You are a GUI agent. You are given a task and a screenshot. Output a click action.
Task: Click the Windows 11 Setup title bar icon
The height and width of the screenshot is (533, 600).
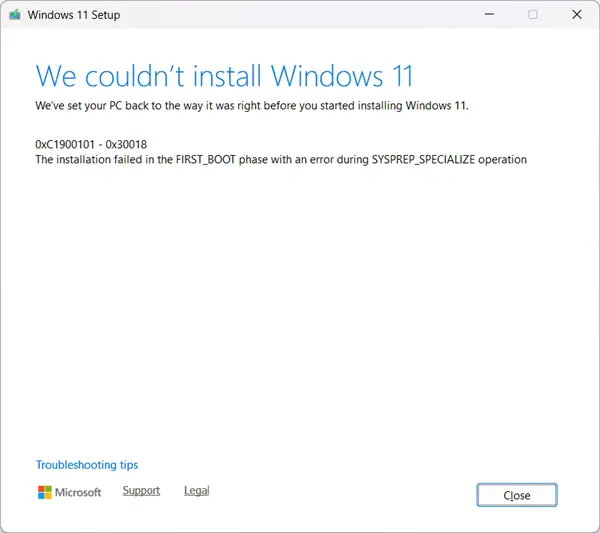tap(15, 15)
